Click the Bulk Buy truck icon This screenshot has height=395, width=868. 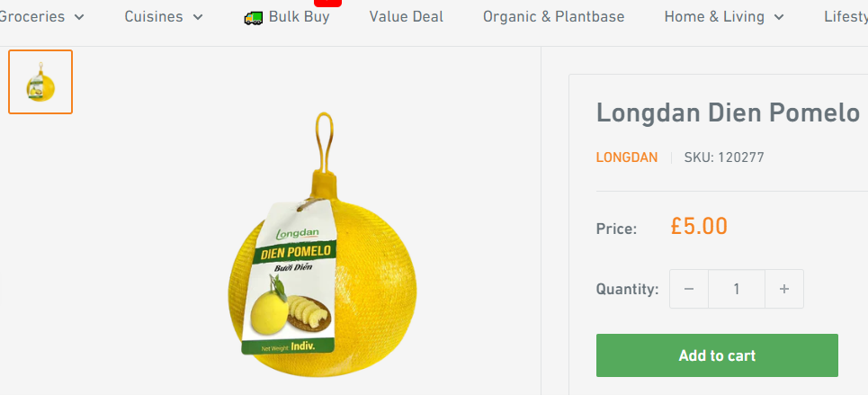[x=253, y=18]
